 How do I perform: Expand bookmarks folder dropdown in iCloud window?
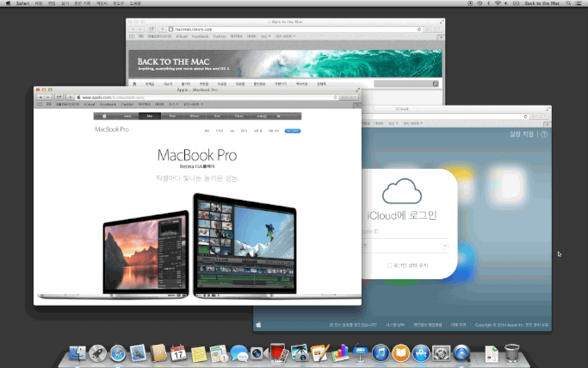coord(413,123)
